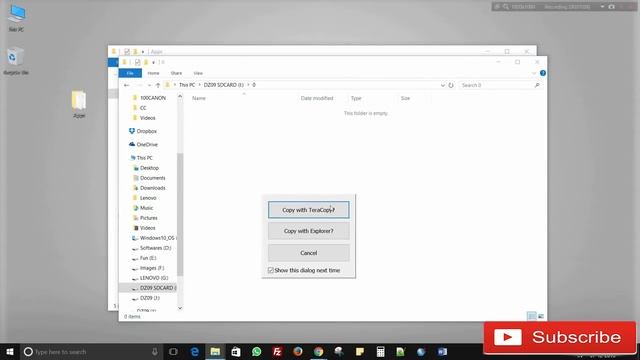Screen dimensions: 640x360
Task: Sort by Type column header
Action: click(x=356, y=98)
